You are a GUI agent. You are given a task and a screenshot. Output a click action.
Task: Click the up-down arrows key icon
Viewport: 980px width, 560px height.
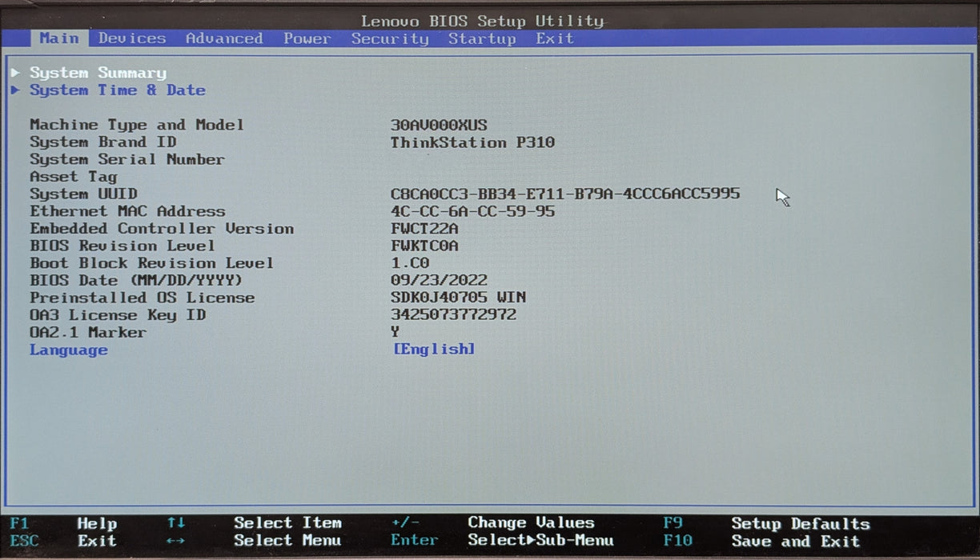tap(176, 523)
